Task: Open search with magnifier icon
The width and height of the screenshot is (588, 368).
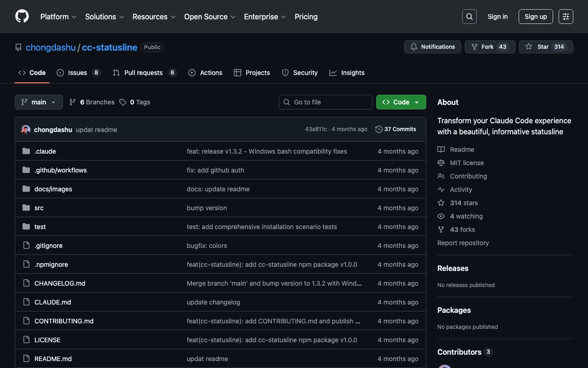Action: (x=469, y=17)
